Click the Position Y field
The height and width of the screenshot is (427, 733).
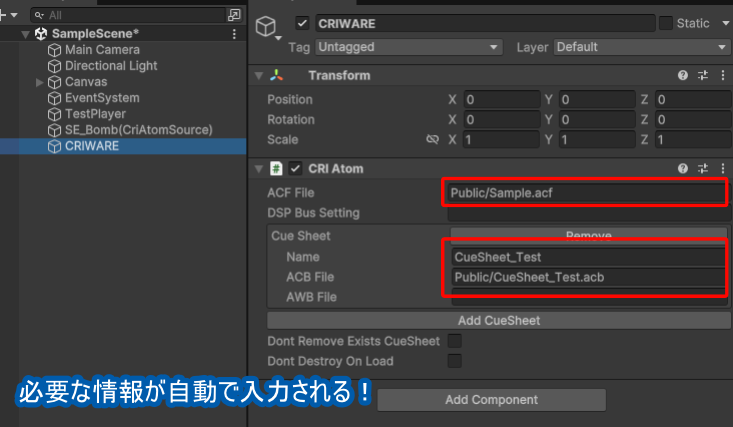(597, 100)
